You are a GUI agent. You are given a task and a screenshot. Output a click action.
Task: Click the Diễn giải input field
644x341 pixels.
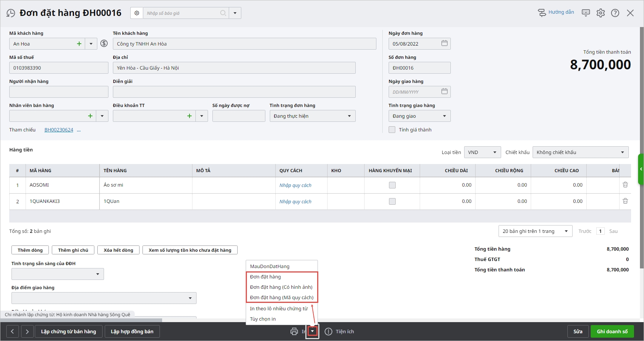[x=234, y=92]
